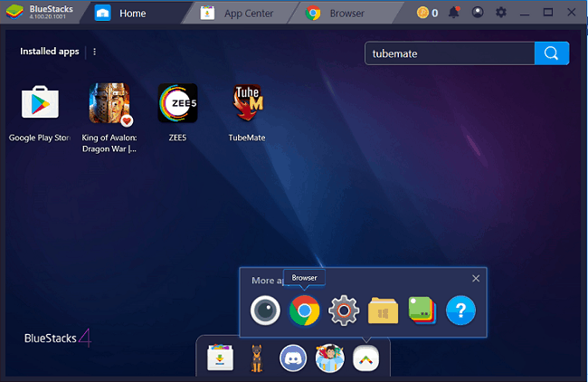The image size is (588, 382).
Task: Open the cartoon character dock icon
Action: click(x=329, y=358)
